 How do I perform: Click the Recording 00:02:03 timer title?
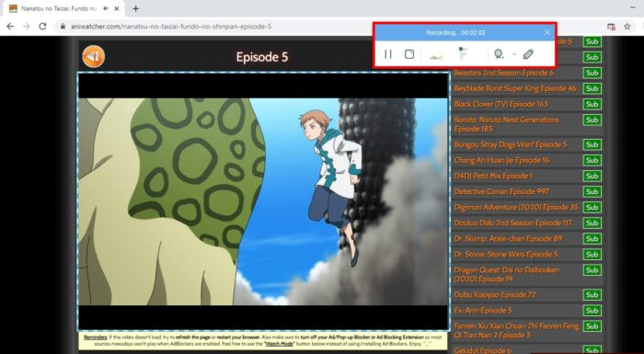[455, 32]
